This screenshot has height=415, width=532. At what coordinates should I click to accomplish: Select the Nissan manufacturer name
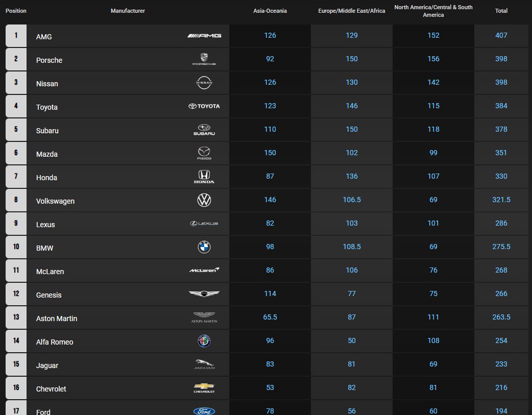tap(47, 84)
